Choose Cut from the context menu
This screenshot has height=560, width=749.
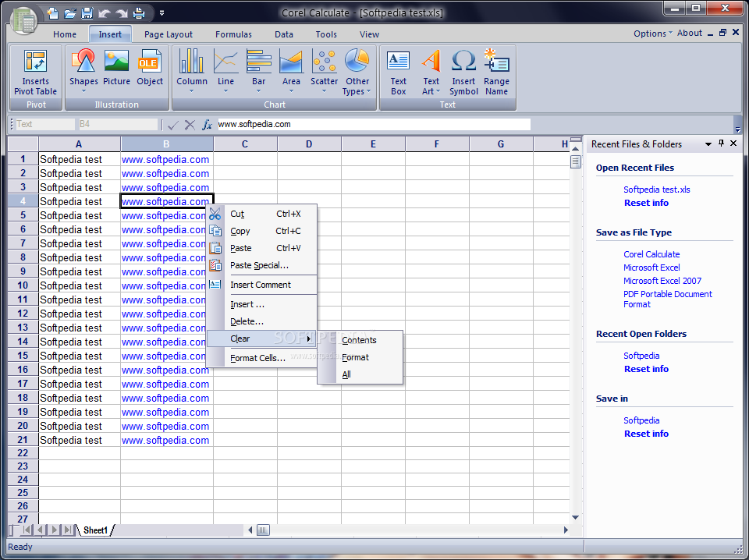(x=262, y=214)
